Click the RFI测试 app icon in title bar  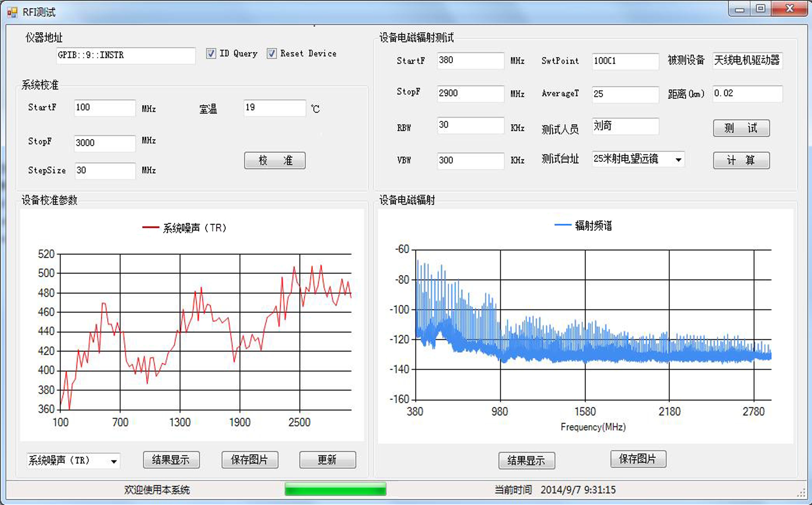tap(12, 12)
